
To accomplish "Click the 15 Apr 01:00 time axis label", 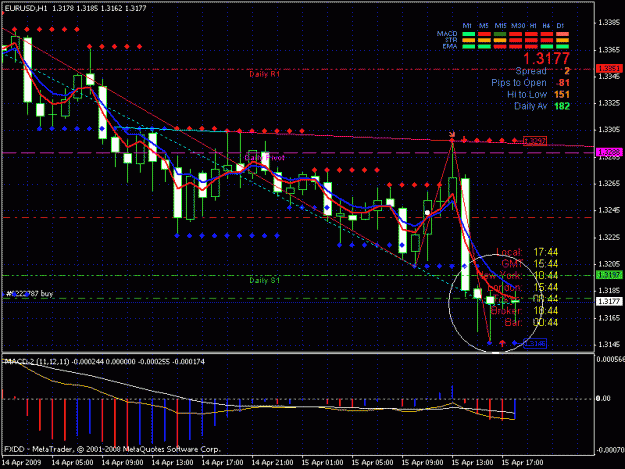I will (322, 463).
